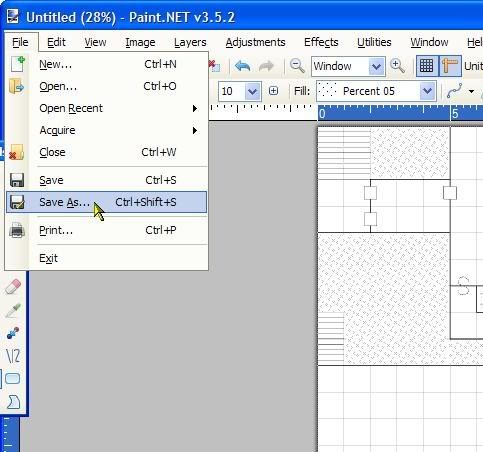Click the Zoom In magnifier icon
Image resolution: width=483 pixels, height=452 pixels.
point(397,66)
